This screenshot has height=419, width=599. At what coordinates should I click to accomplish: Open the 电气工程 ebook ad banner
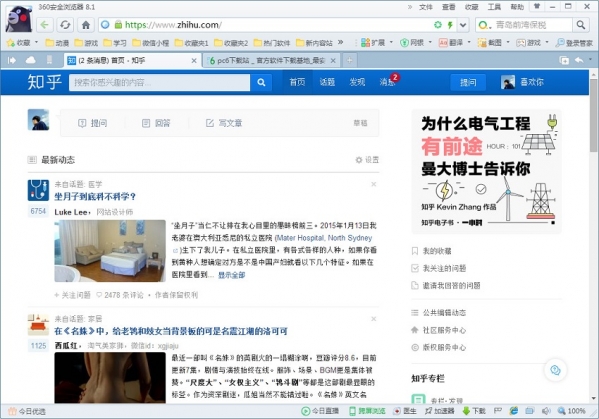486,171
